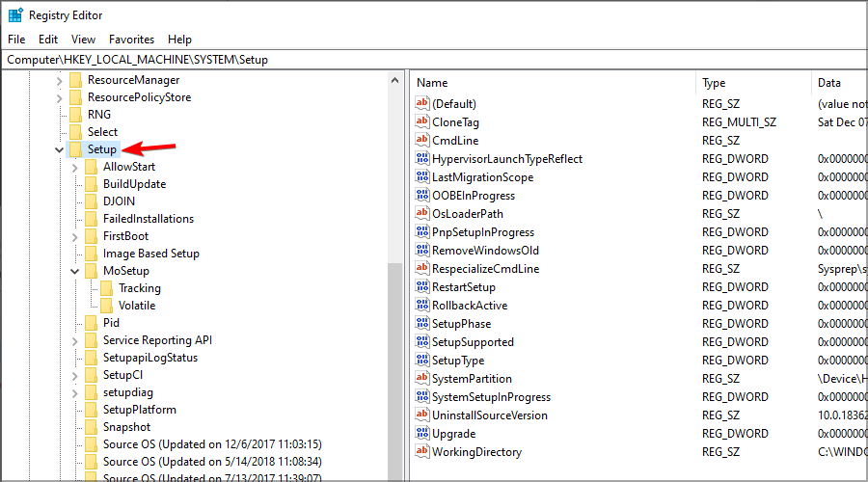Collapse the Setup key in the tree

point(60,149)
